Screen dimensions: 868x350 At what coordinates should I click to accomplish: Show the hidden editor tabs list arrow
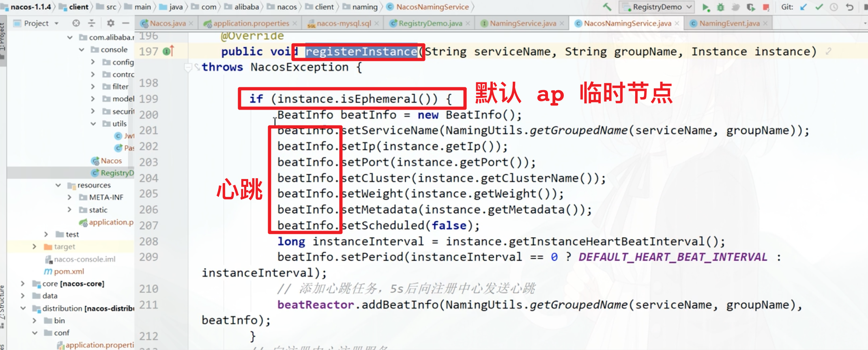click(x=865, y=24)
